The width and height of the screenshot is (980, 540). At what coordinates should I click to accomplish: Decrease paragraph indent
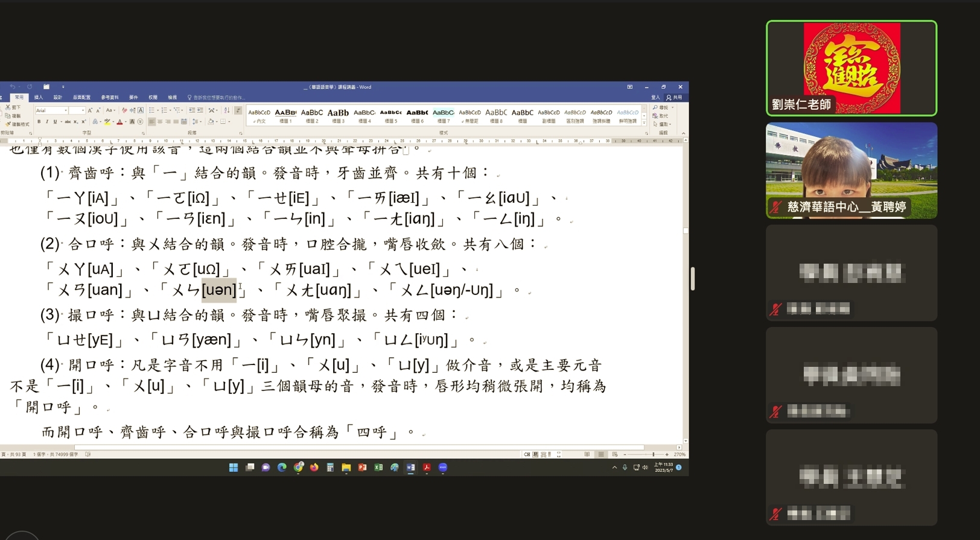[192, 110]
